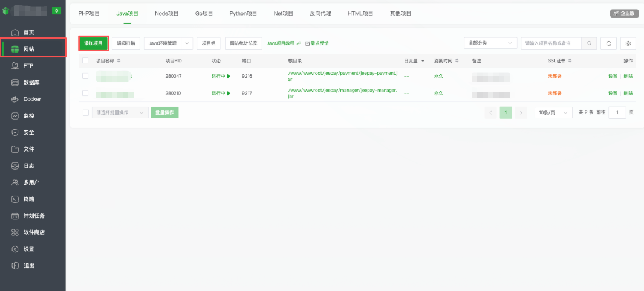This screenshot has width=644, height=291.
Task: Click the 文件 folder icon in sidebar
Action: [x=15, y=149]
